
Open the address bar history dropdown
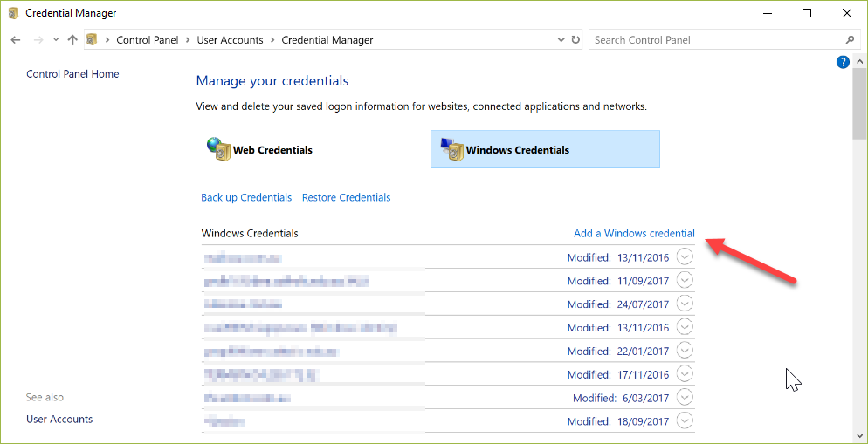point(560,40)
